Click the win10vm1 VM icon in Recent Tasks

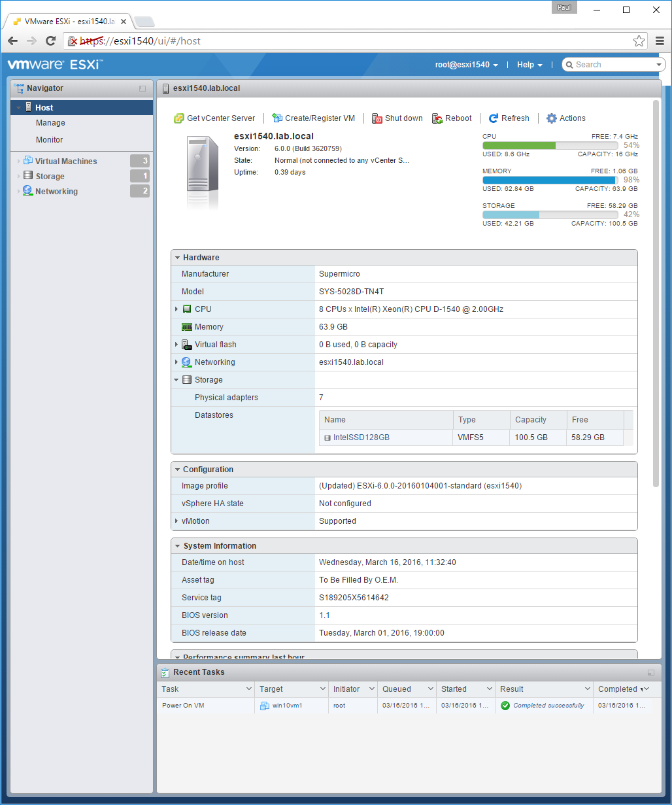[265, 706]
